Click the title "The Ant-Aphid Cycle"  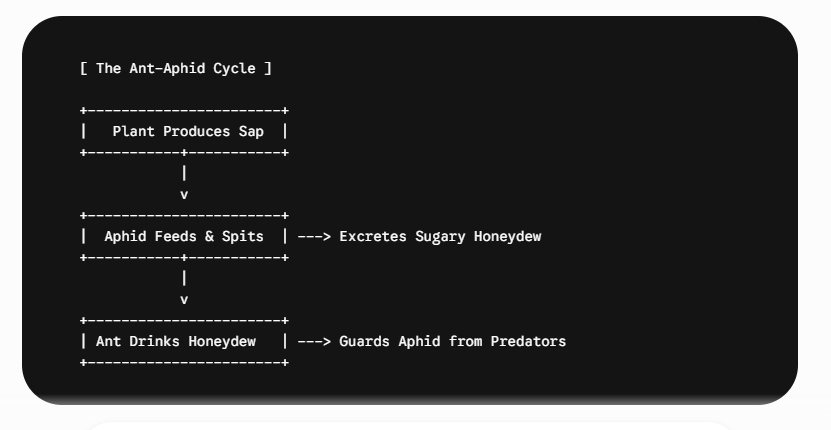[x=176, y=68]
